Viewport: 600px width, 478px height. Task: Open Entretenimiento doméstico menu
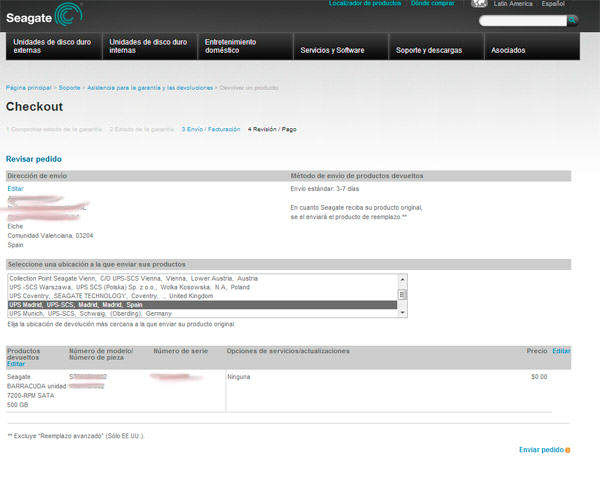[x=245, y=46]
